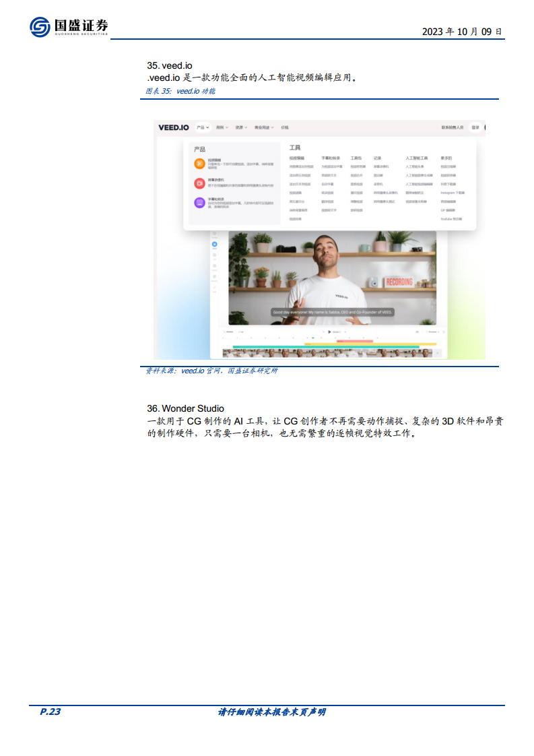This screenshot has height=756, width=534.
Task: Select the purple subtitles product icon
Action: tap(199, 203)
